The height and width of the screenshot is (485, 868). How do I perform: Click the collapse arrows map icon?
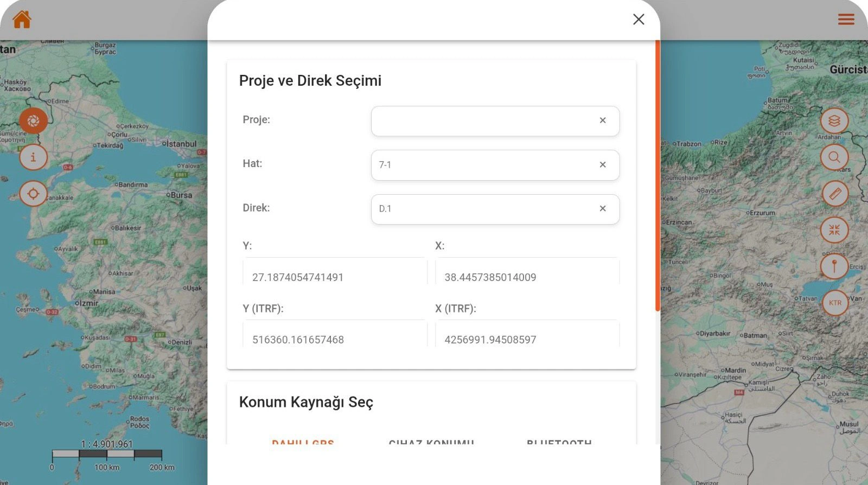pos(834,230)
